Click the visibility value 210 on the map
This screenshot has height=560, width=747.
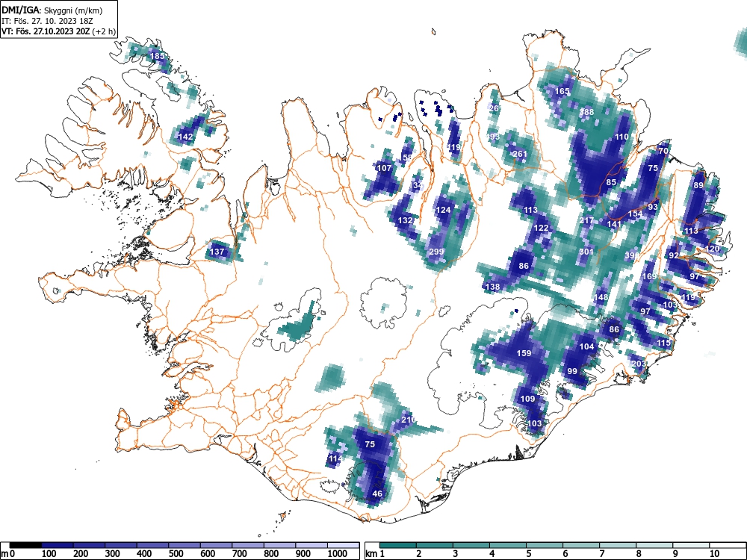click(409, 420)
